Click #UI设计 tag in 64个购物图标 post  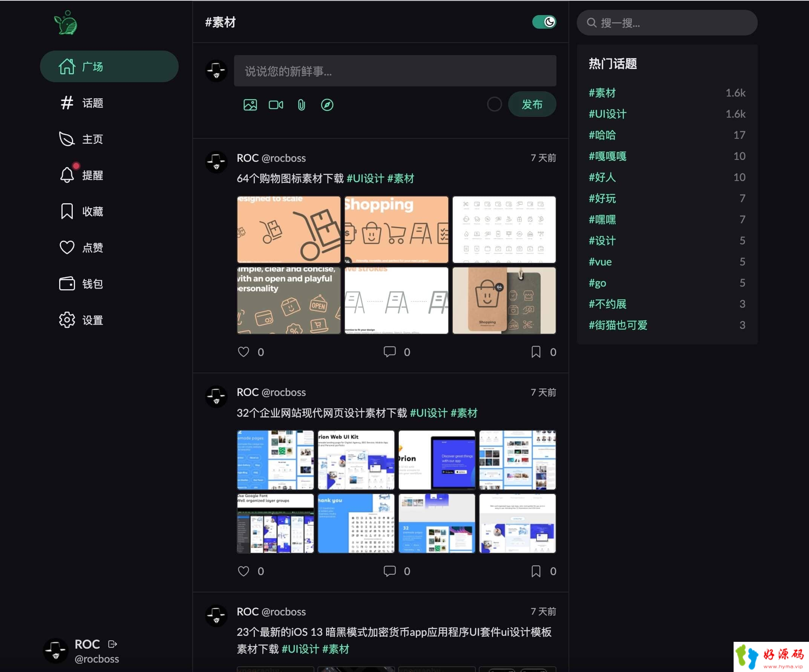pos(365,178)
